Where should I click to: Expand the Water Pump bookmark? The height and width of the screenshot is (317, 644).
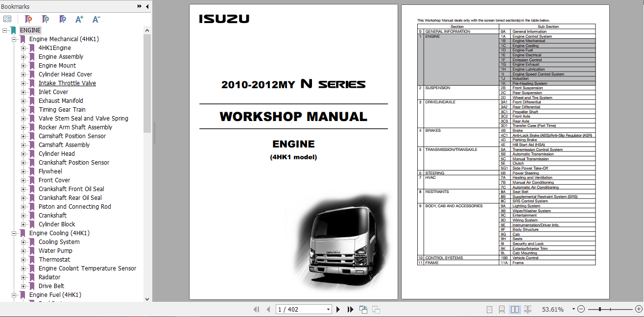(23, 251)
